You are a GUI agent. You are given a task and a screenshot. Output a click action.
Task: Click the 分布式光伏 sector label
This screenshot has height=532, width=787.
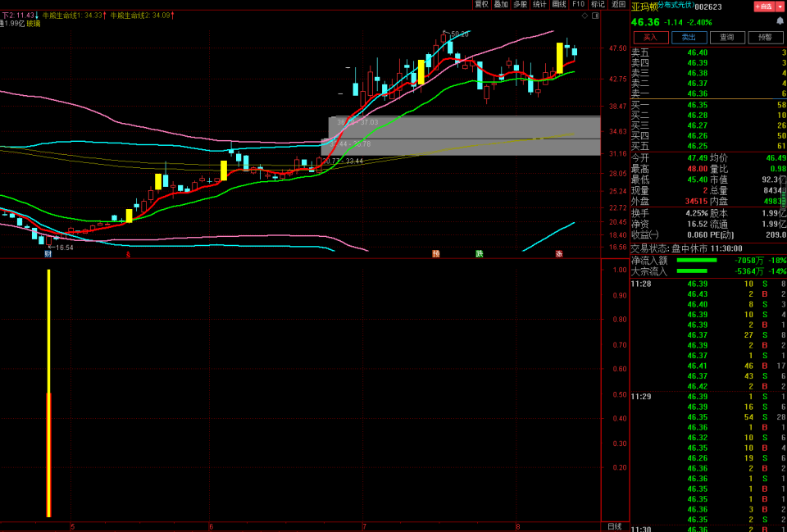[x=676, y=5]
